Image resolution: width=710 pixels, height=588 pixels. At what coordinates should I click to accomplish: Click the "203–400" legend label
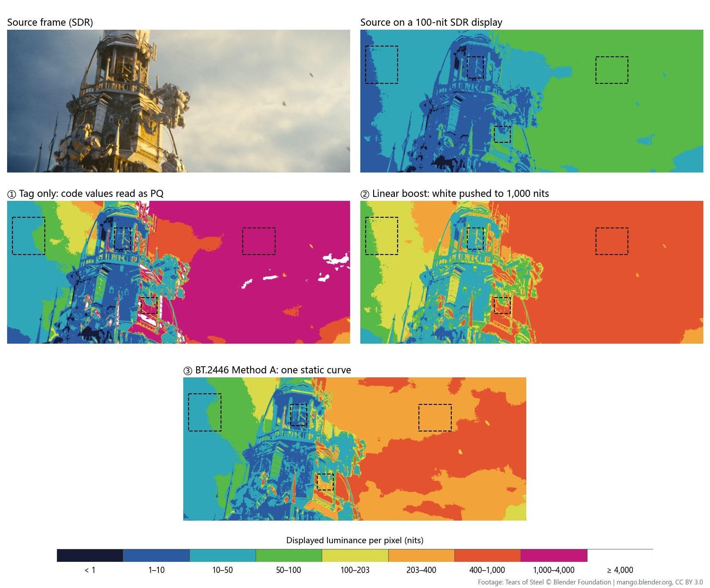(421, 570)
